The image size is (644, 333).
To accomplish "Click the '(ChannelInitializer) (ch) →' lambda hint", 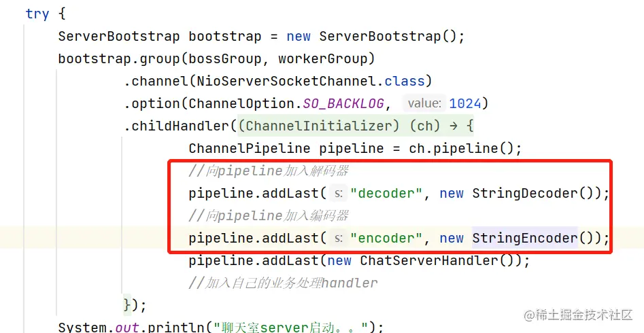I will tap(348, 126).
